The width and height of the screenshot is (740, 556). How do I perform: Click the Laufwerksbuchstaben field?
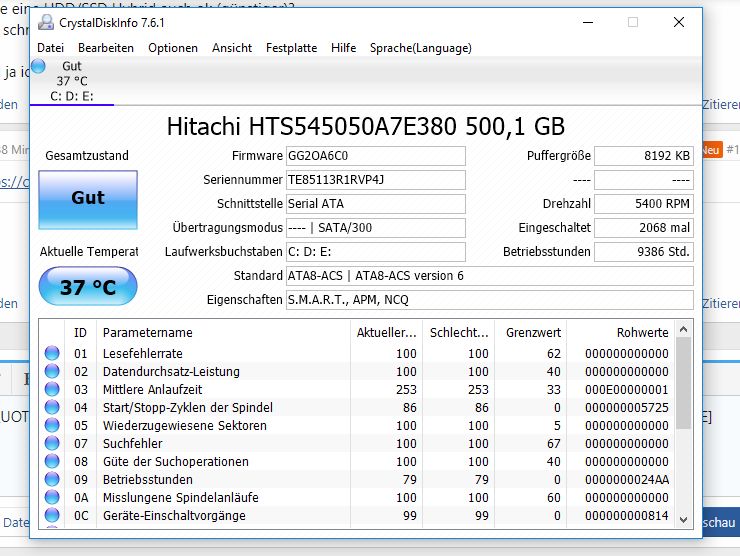(x=376, y=252)
